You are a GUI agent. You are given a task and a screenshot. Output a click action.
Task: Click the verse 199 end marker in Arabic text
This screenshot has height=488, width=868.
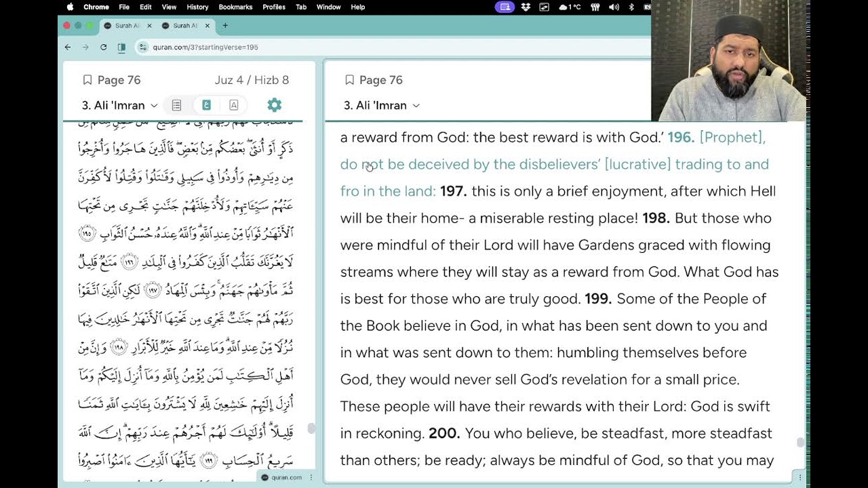(x=208, y=460)
